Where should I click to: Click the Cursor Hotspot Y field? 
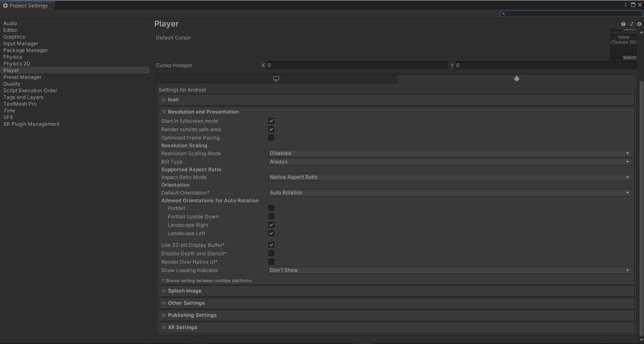[x=546, y=65]
